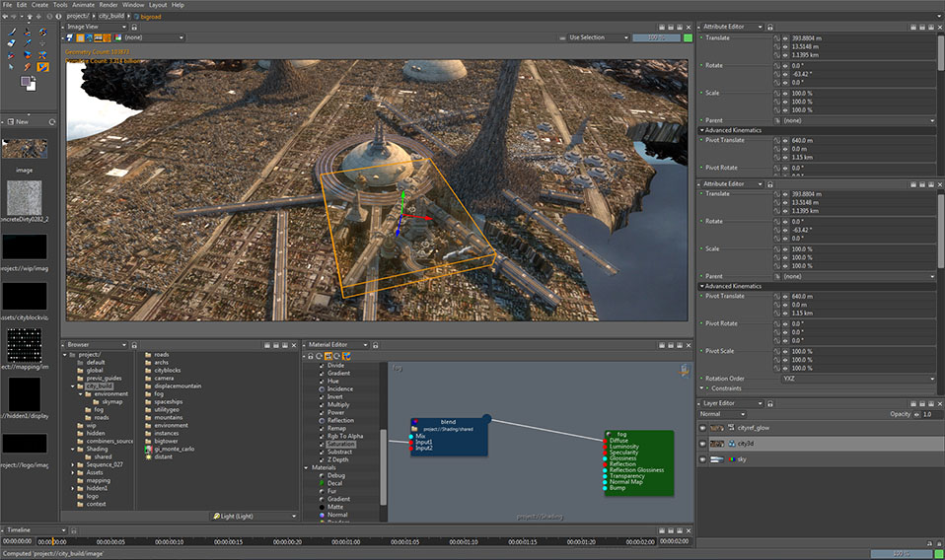The image size is (945, 560).
Task: Toggle the sky layer eye icon
Action: [x=703, y=459]
